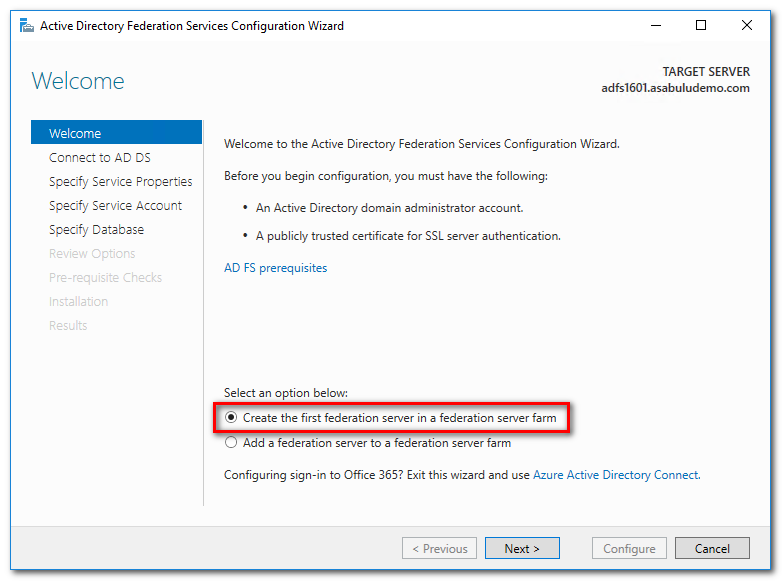This screenshot has width=782, height=581.
Task: Click the large 'Welcome' page heading
Action: [78, 81]
